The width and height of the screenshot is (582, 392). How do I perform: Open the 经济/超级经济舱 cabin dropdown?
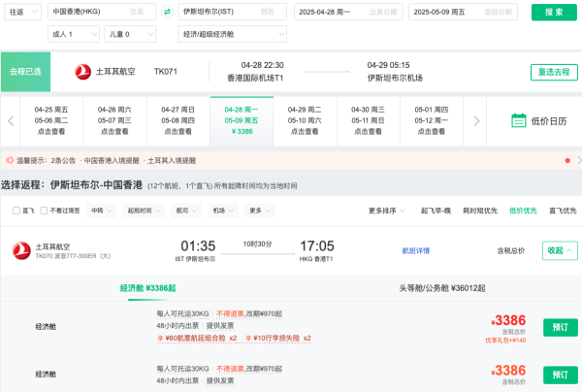[233, 34]
